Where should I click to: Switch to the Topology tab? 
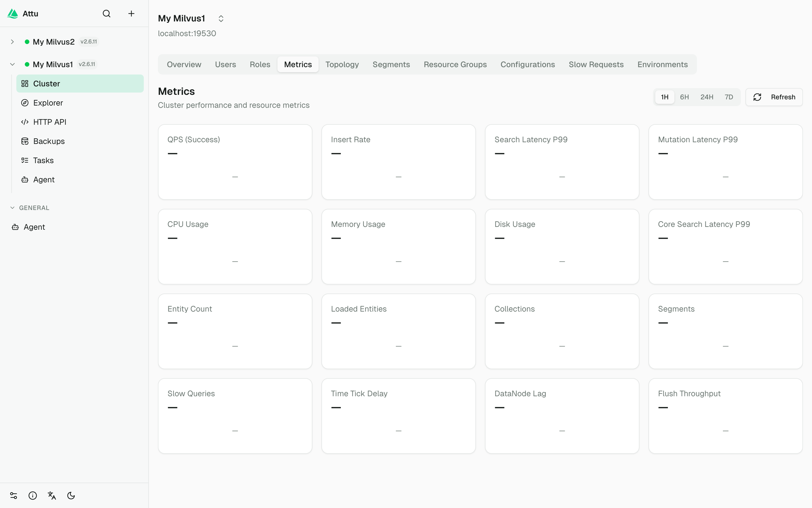[x=342, y=65]
